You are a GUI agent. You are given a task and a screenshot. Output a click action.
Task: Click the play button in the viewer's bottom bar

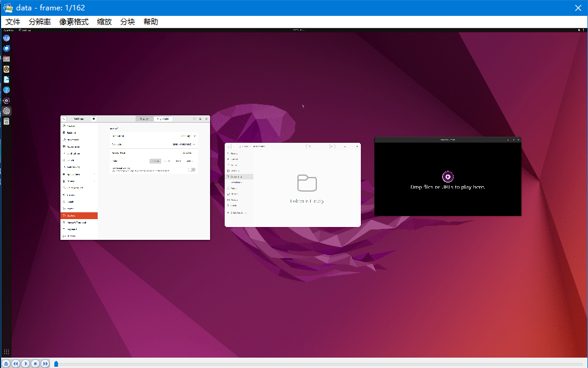(x=26, y=364)
